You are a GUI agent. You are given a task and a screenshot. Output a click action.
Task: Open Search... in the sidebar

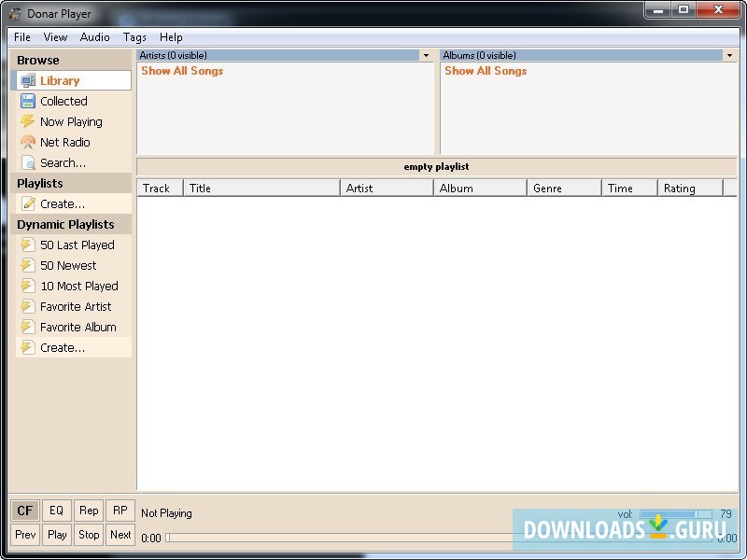point(74,162)
